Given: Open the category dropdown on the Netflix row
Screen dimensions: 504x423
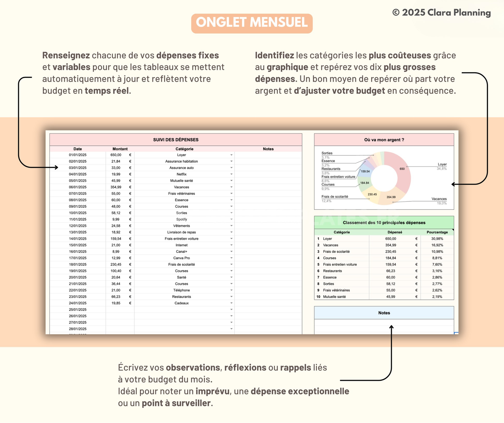Looking at the screenshot, I should [232, 174].
